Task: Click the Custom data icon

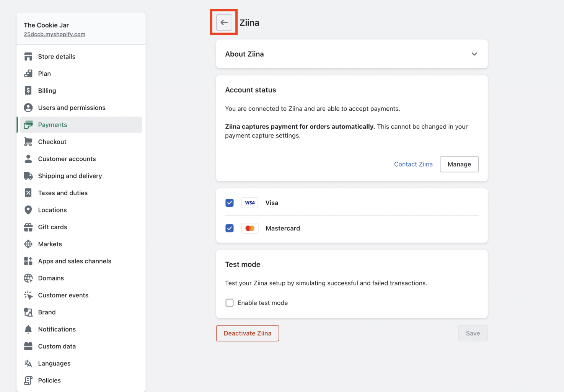Action: (x=28, y=346)
